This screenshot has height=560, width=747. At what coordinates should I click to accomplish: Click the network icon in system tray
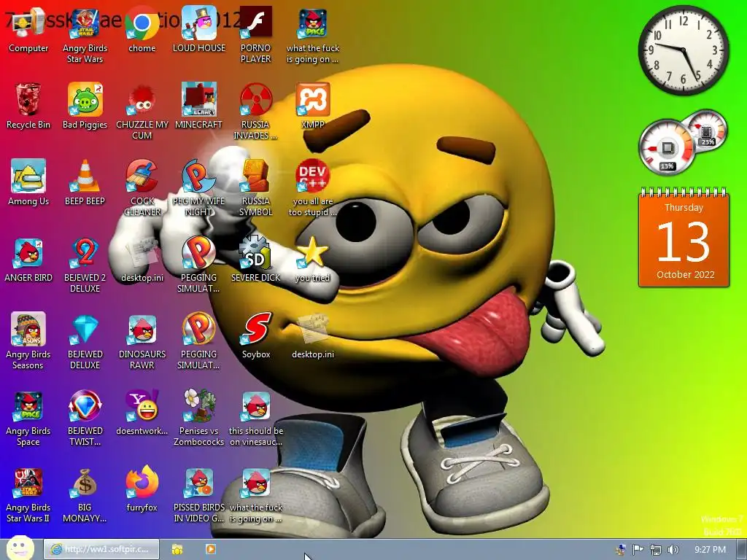(x=656, y=550)
